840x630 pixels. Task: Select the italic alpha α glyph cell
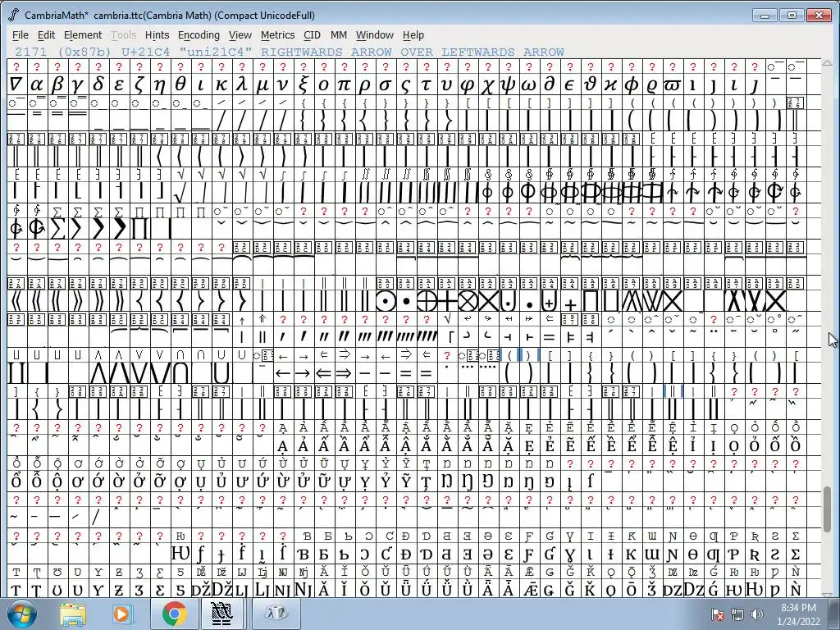pyautogui.click(x=37, y=84)
